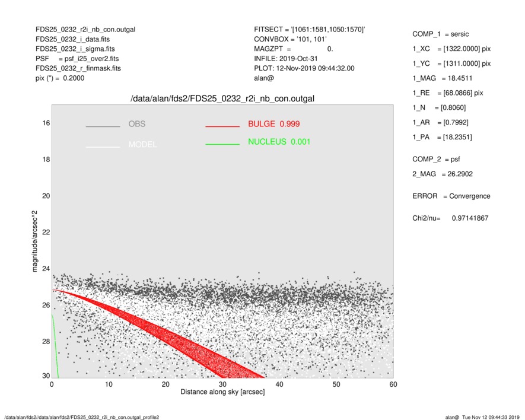Viewport: 525px width, 420px height.
Task: Click the ERROR = Convergence status text
Action: (451, 196)
